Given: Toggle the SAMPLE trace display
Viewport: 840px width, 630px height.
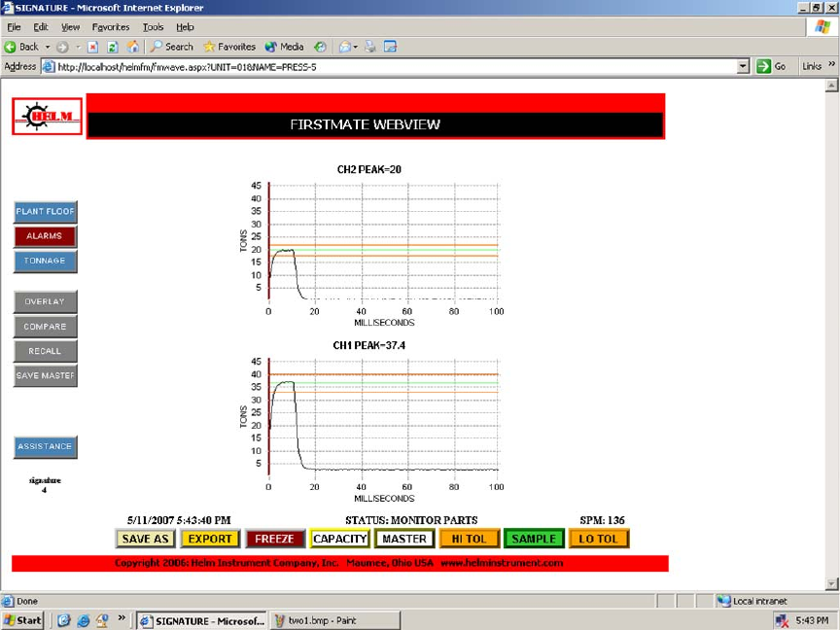Looking at the screenshot, I should click(534, 539).
